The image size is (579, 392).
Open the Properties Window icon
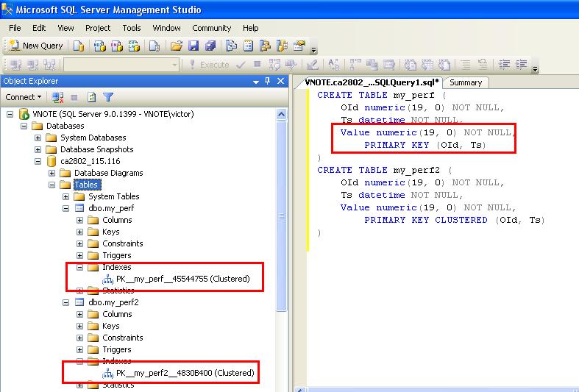pos(299,46)
